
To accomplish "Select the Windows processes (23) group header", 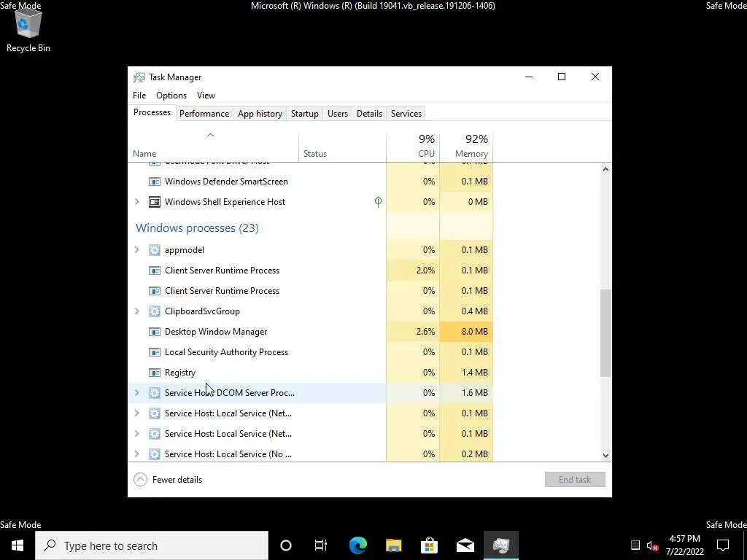I will (197, 228).
